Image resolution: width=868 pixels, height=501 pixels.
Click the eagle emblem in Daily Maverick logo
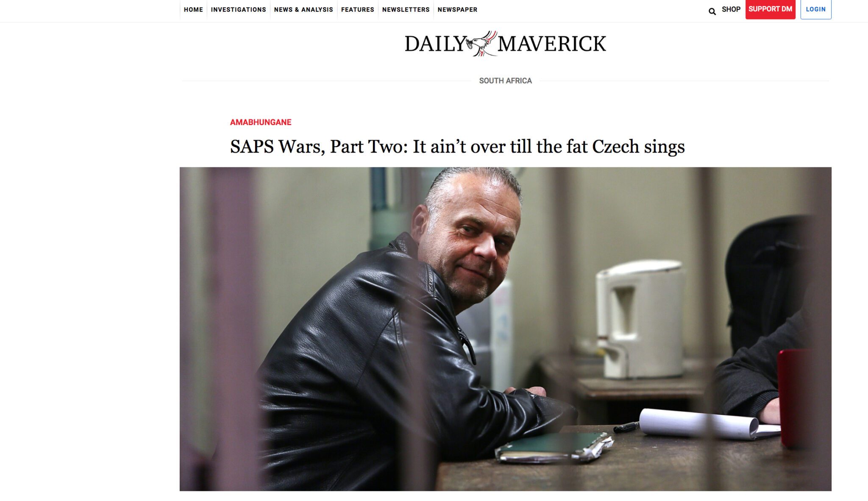(481, 44)
